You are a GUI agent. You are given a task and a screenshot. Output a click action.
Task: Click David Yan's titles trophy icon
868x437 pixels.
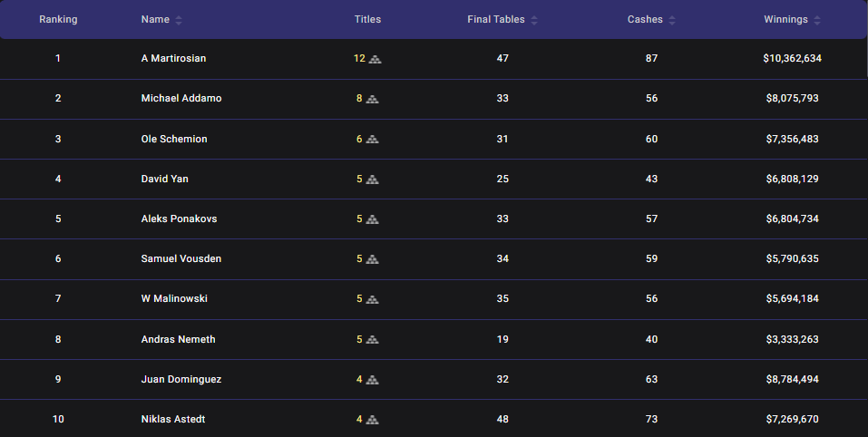373,180
